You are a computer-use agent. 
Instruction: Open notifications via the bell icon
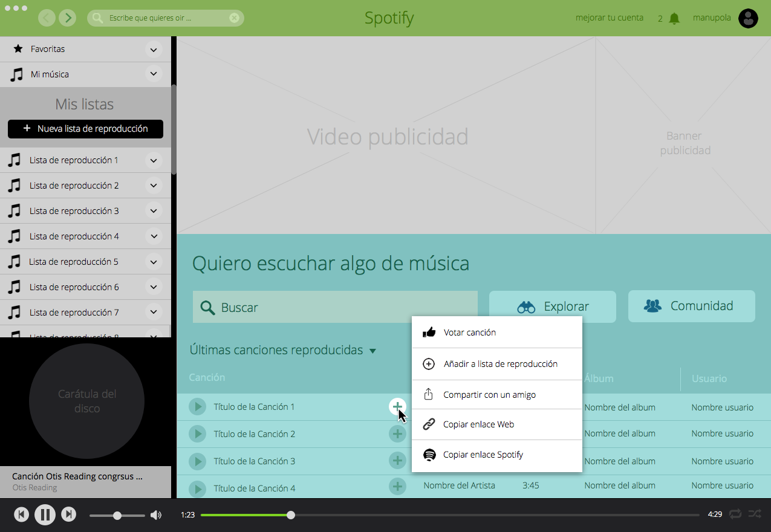tap(674, 19)
